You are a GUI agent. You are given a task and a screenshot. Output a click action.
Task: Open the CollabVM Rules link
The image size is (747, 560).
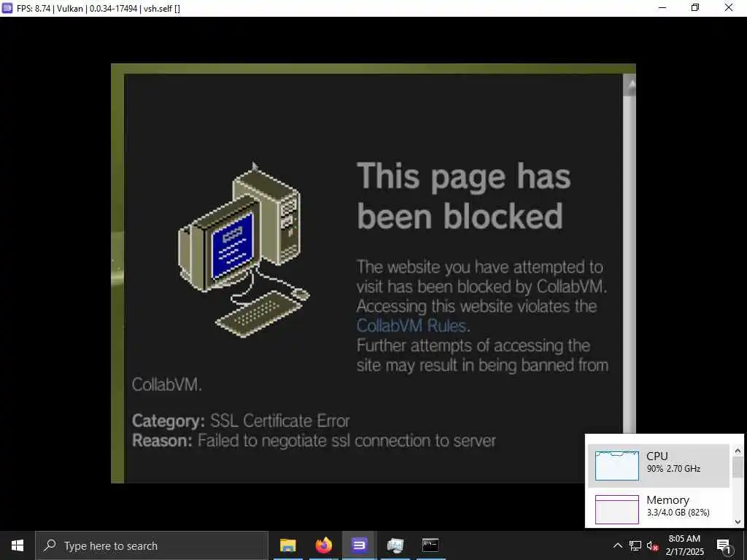(411, 326)
